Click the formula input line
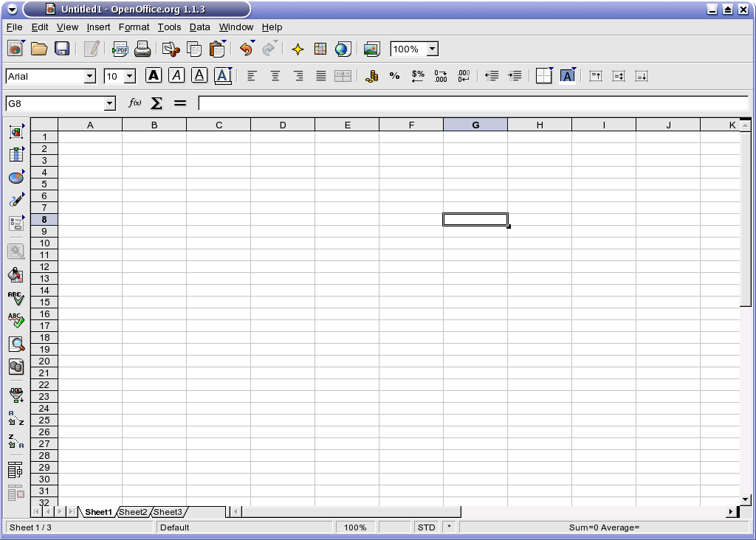Image resolution: width=756 pixels, height=540 pixels. coord(473,103)
